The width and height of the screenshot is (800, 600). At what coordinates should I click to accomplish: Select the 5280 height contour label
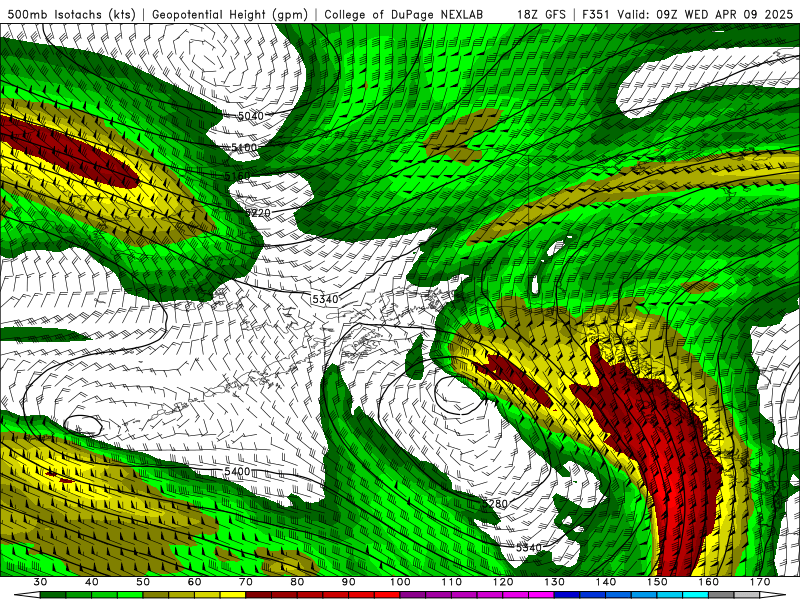pos(495,504)
